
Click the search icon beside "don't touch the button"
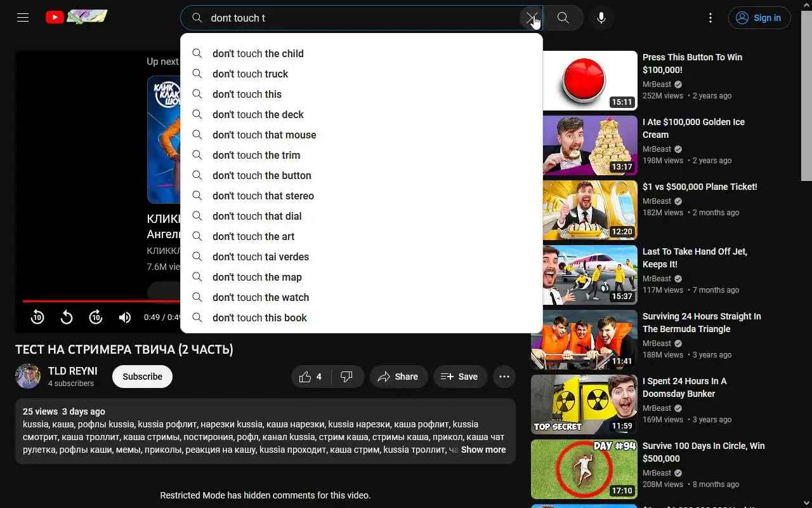point(197,175)
